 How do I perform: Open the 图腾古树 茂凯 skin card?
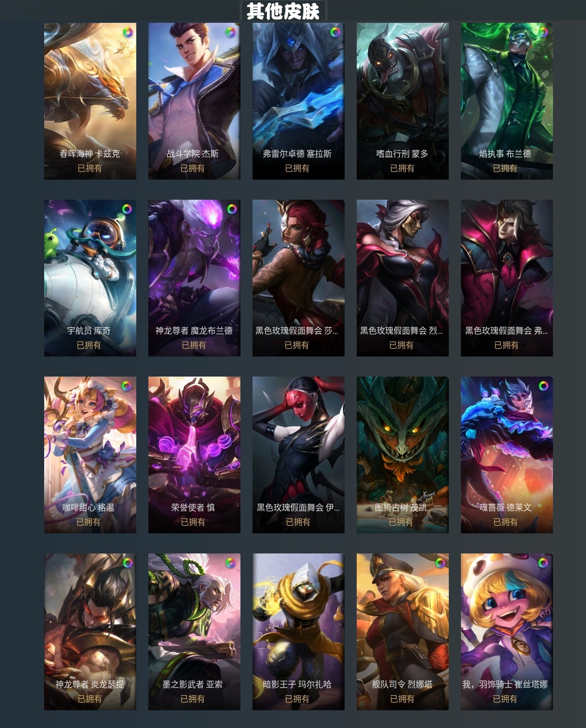pos(403,455)
